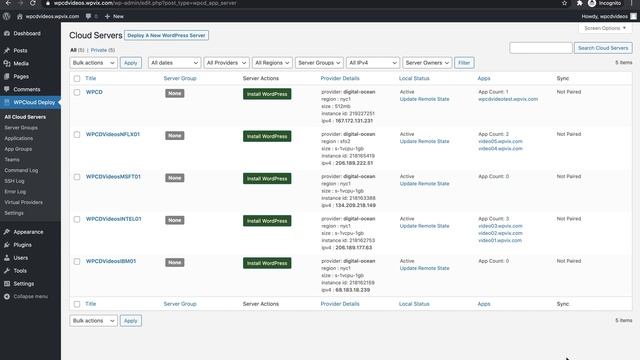Click the Media icon in sidebar
This screenshot has width=640, height=360.
7,63
